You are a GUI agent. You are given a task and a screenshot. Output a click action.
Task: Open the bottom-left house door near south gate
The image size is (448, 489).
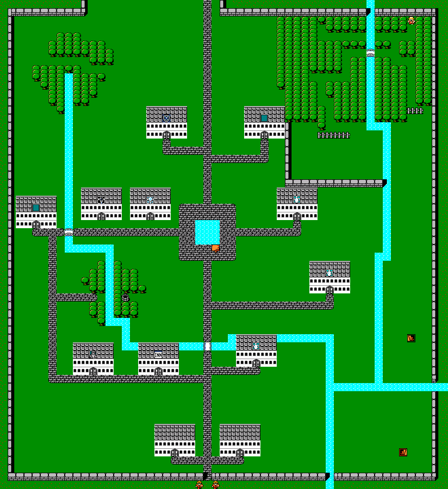point(174,453)
